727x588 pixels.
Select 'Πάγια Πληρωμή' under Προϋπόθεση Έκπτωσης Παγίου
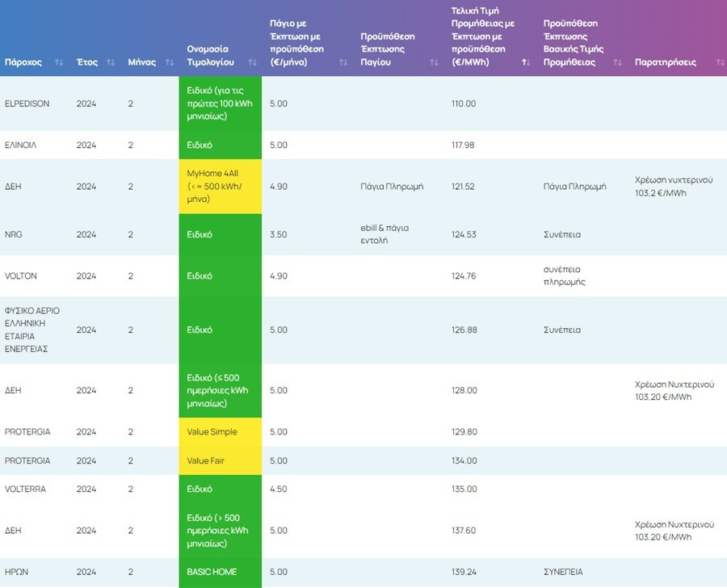(x=392, y=187)
